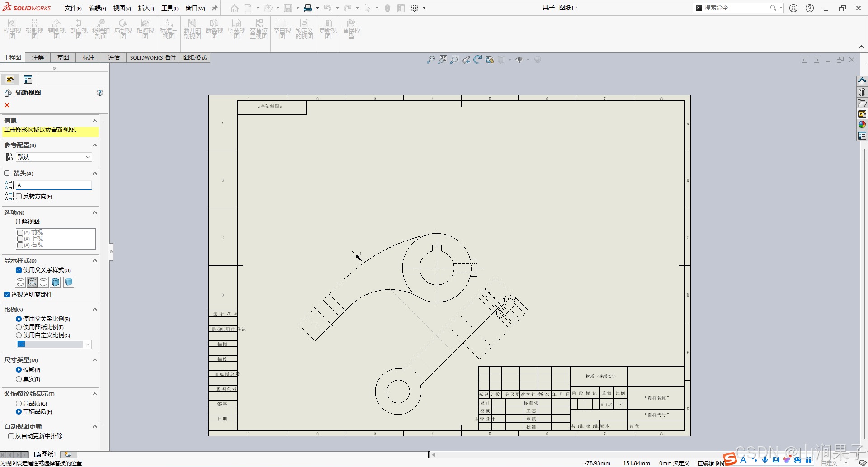
Task: Select the hidden lines visible display icon
Action: click(32, 282)
